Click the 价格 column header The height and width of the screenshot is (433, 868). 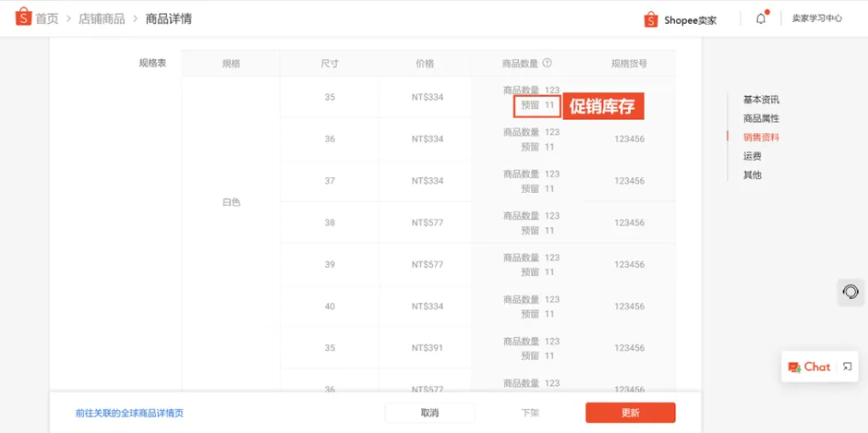coord(425,64)
